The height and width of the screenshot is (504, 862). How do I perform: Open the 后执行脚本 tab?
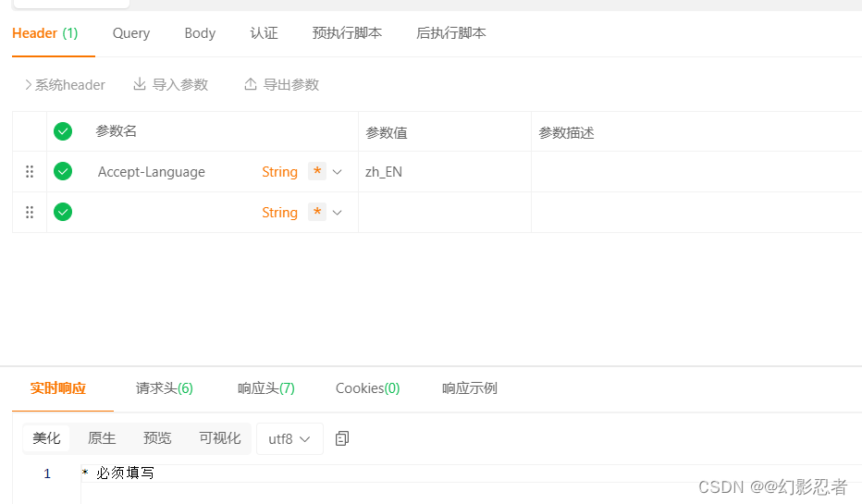(x=451, y=33)
